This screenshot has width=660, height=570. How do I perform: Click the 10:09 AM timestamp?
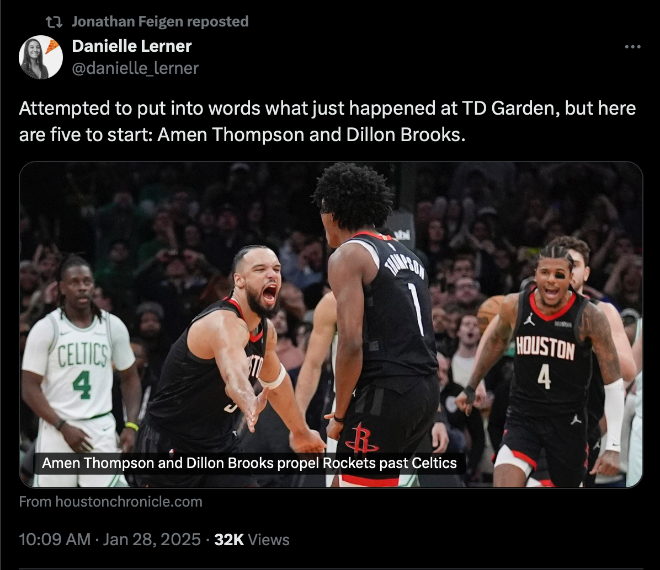pyautogui.click(x=55, y=540)
